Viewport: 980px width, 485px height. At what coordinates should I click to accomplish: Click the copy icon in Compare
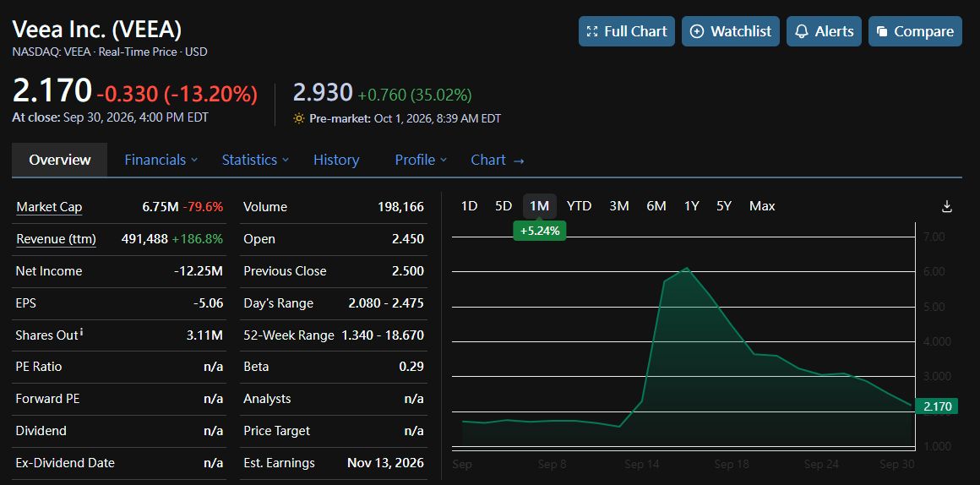[x=882, y=31]
